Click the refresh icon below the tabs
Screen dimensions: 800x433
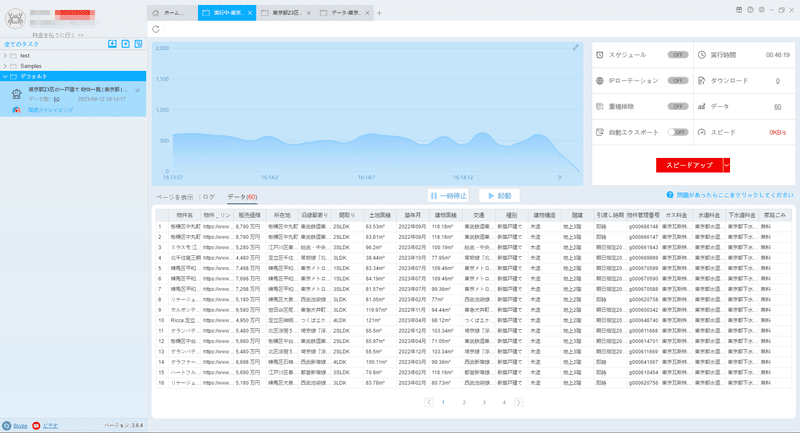tap(156, 29)
